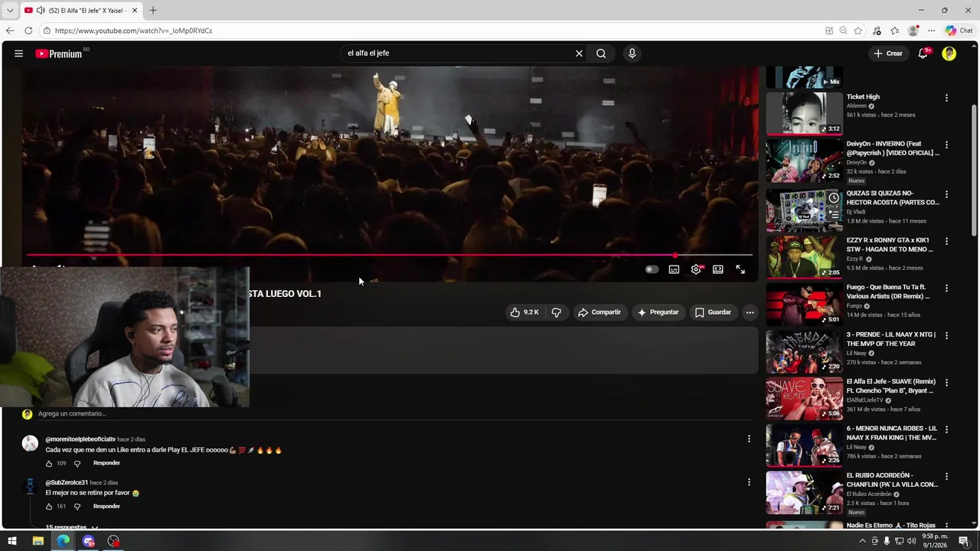This screenshot has height=551, width=980.
Task: Start voice search with the microphone
Action: coord(632,54)
